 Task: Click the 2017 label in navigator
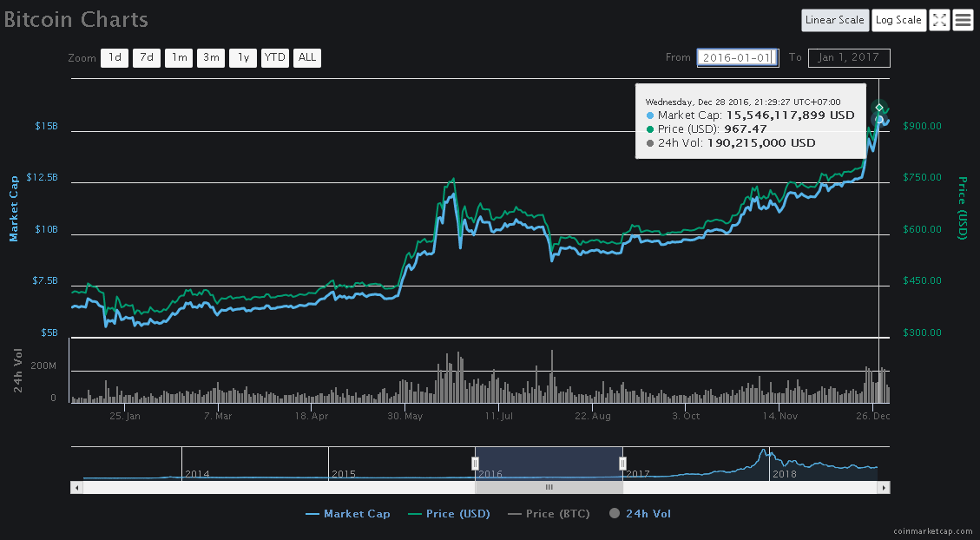tap(638, 474)
